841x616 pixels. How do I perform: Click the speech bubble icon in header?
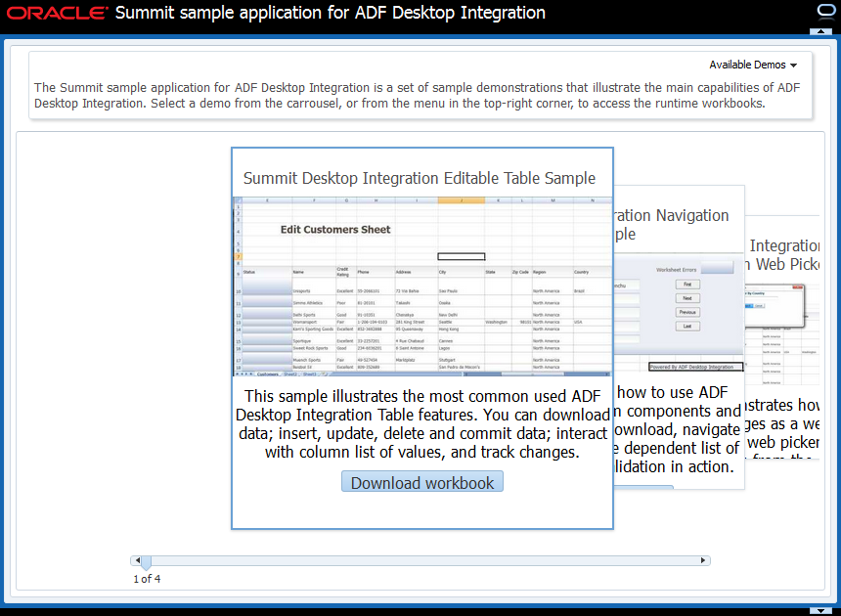coord(825,11)
